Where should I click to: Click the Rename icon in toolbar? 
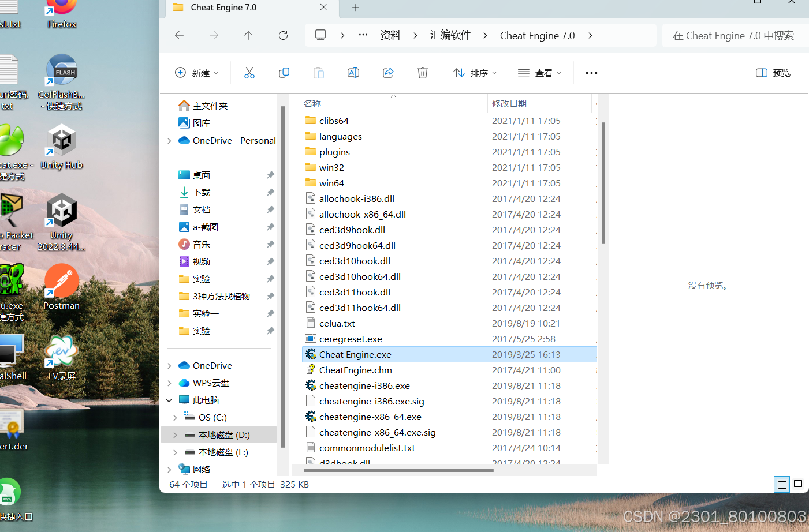click(x=353, y=73)
